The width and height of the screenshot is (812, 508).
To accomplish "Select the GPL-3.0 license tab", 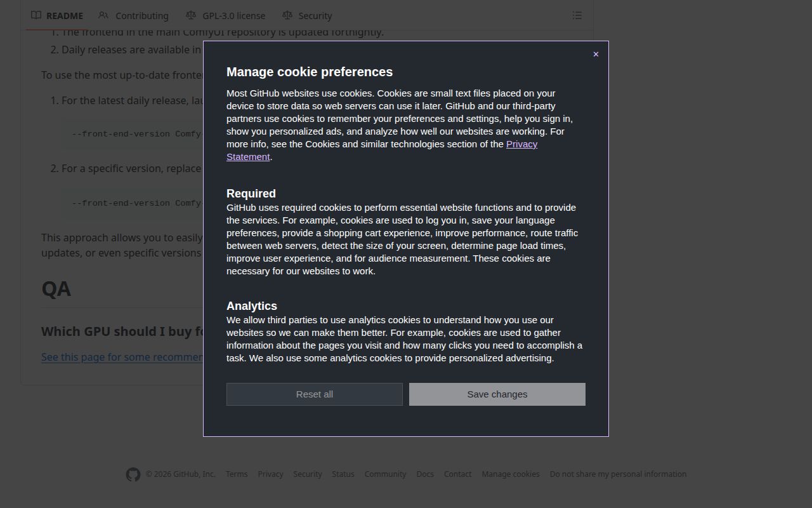I will [x=226, y=15].
